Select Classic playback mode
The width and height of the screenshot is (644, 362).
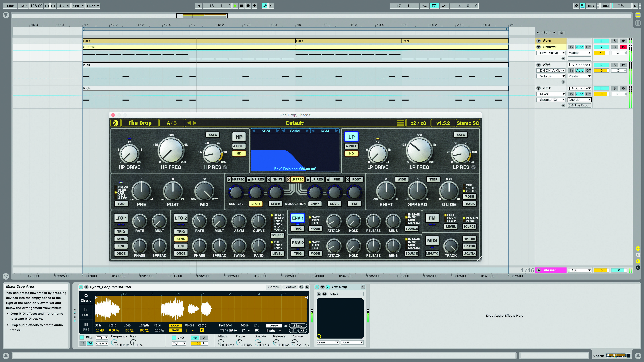86,298
